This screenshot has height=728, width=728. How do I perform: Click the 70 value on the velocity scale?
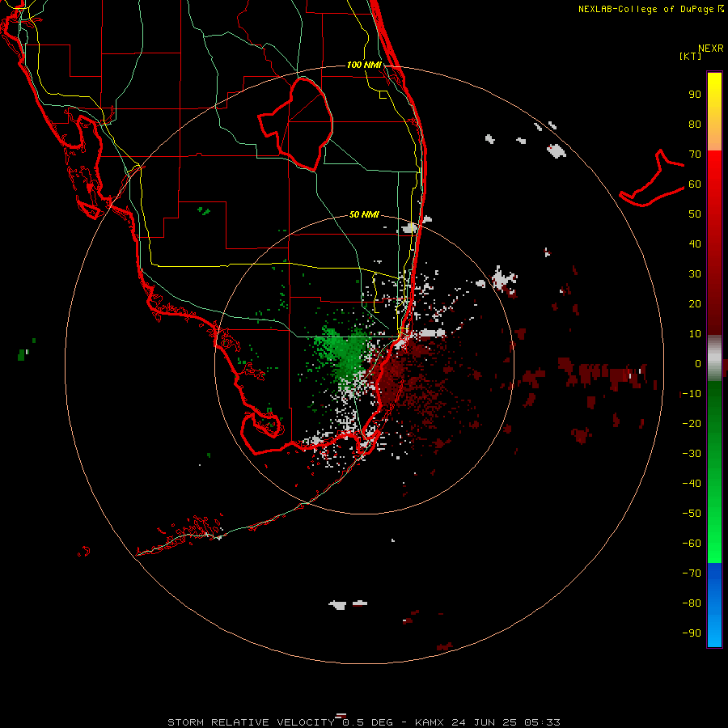(x=695, y=154)
